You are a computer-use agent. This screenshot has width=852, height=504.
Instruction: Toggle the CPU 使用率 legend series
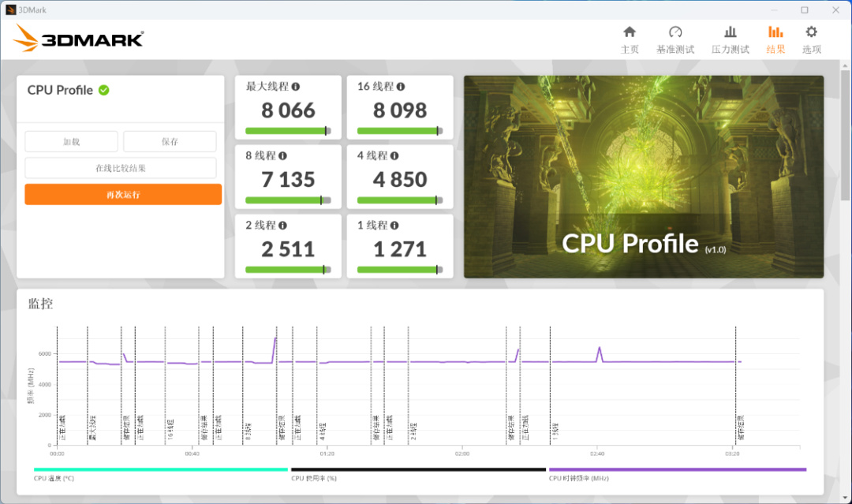point(418,473)
